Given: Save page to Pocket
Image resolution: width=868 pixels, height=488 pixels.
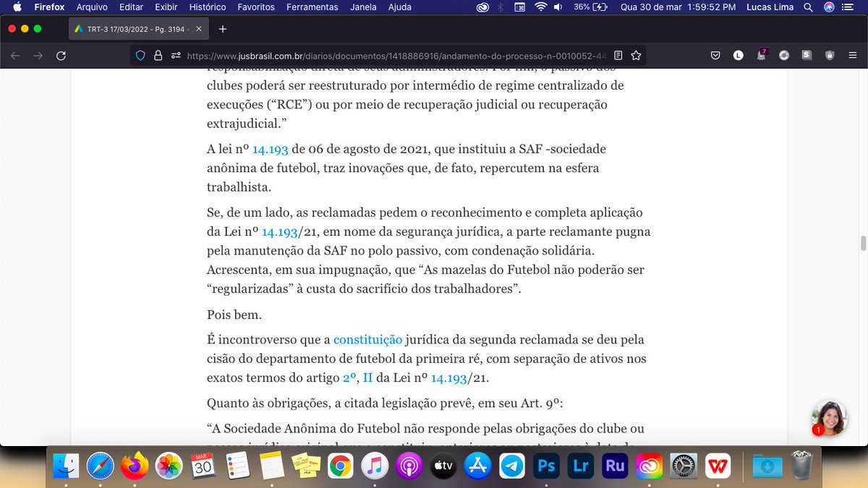Looking at the screenshot, I should [715, 56].
